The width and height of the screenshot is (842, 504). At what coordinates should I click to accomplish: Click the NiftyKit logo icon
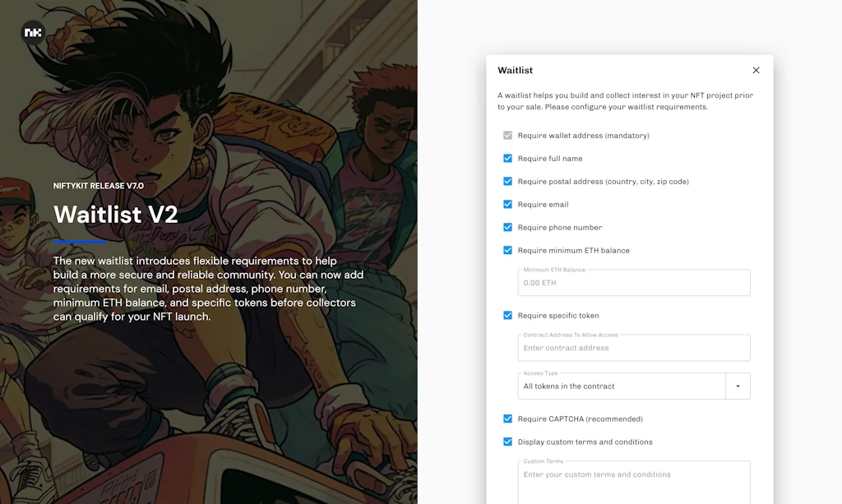[31, 31]
